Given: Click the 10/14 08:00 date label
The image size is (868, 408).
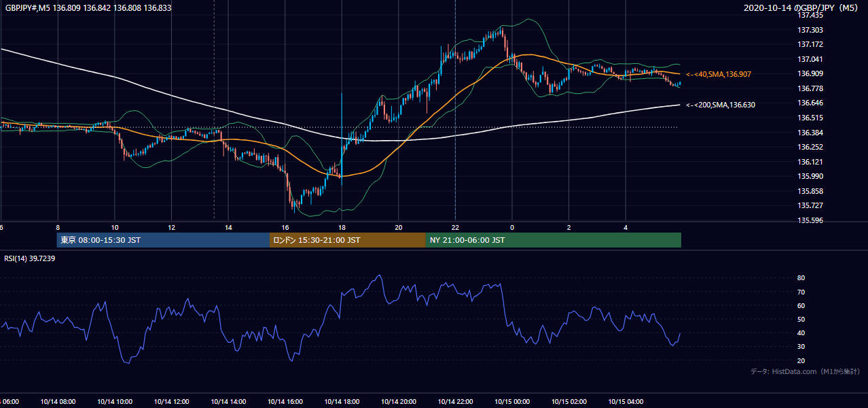Looking at the screenshot, I should [x=58, y=402].
